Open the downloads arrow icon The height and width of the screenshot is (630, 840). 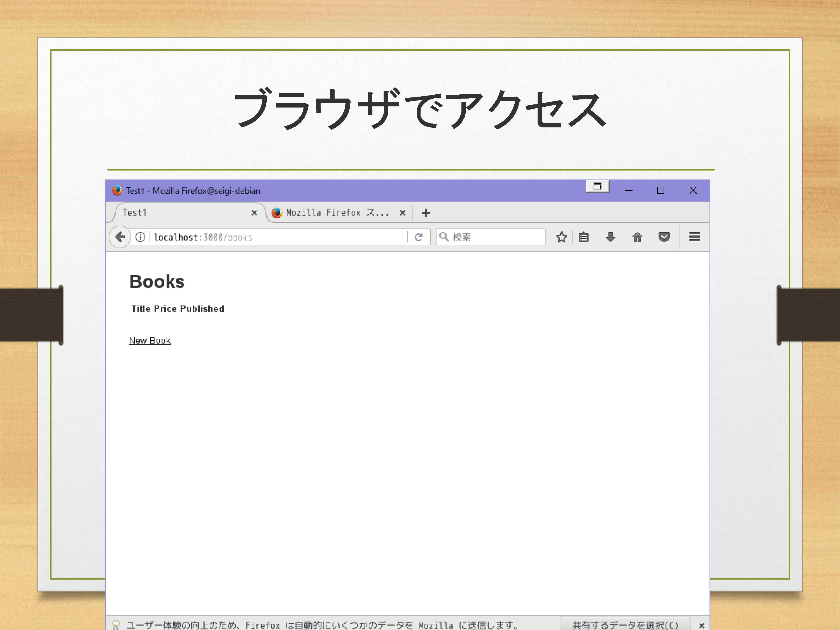coord(610,237)
